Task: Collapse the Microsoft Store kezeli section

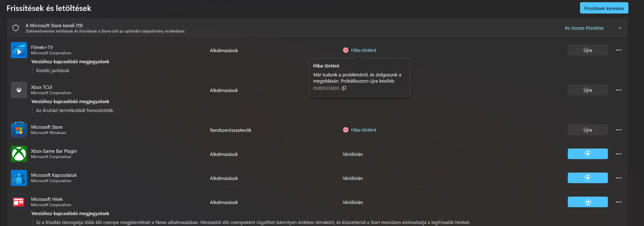Action: click(x=620, y=28)
